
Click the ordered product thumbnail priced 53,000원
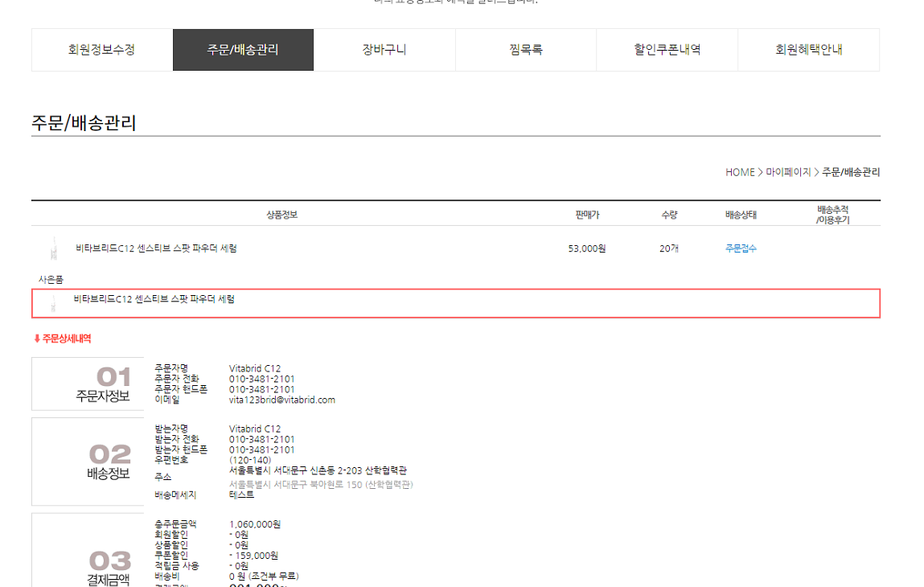point(54,248)
